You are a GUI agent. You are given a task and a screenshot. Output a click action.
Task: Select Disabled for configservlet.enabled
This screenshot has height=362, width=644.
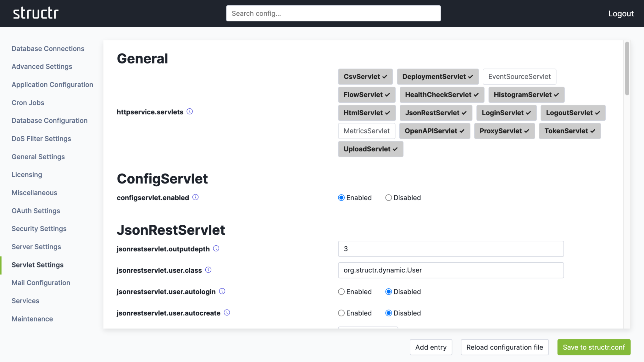coord(389,198)
